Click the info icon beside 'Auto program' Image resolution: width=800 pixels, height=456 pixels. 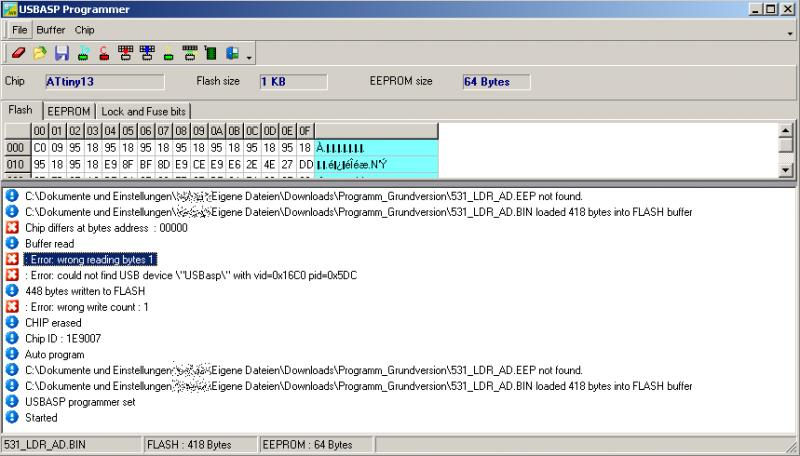12,354
